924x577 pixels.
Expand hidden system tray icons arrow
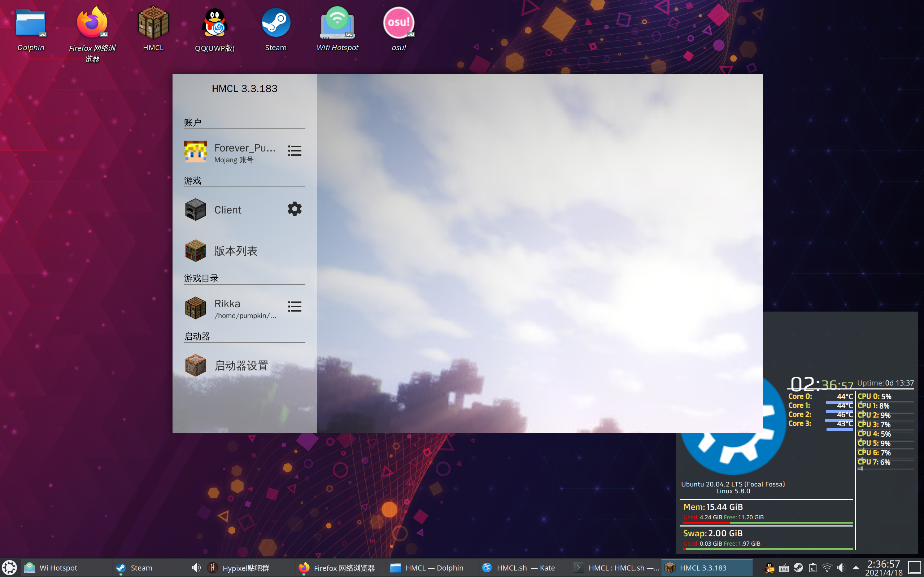tap(856, 568)
